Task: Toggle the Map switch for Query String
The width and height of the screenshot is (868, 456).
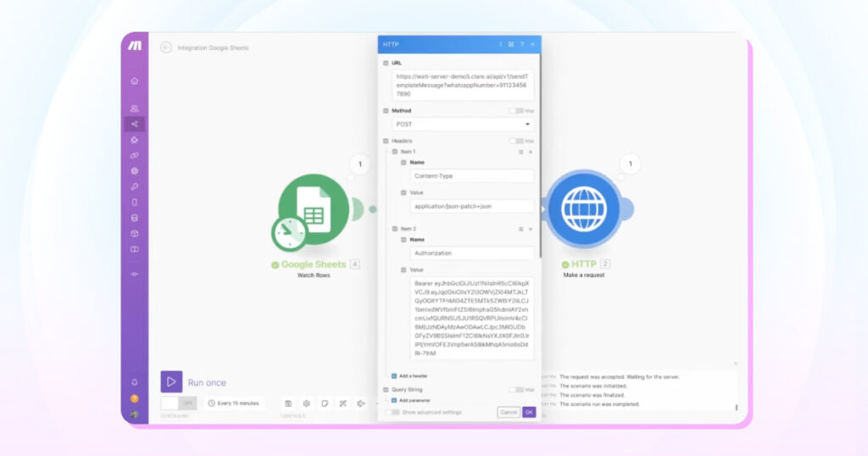Action: (516, 390)
